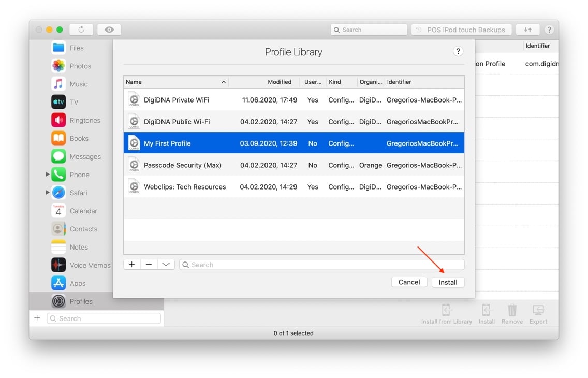
Task: Click Cancel in Profile Library
Action: (409, 282)
